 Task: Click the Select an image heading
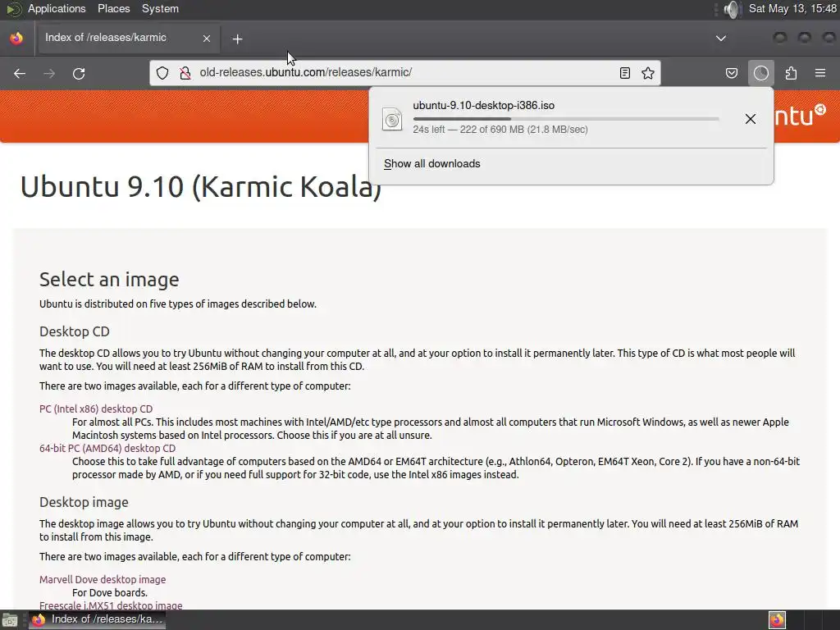[109, 280]
